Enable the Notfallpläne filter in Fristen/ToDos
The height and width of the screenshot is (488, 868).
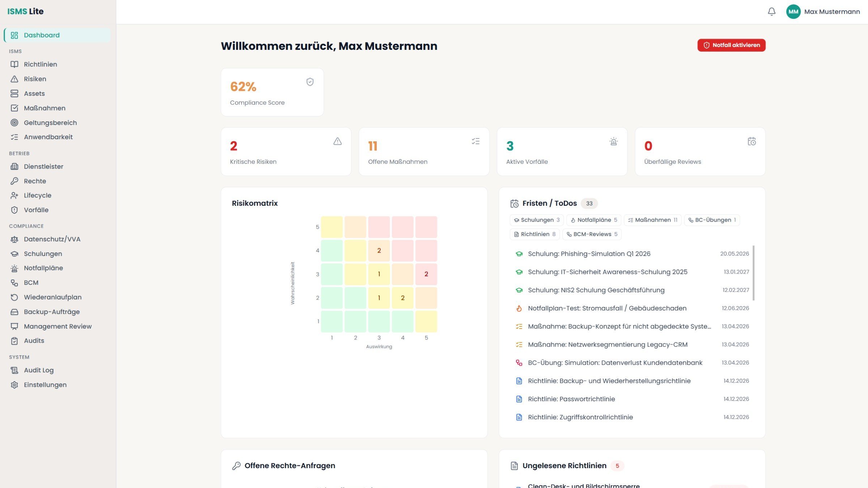[593, 220]
